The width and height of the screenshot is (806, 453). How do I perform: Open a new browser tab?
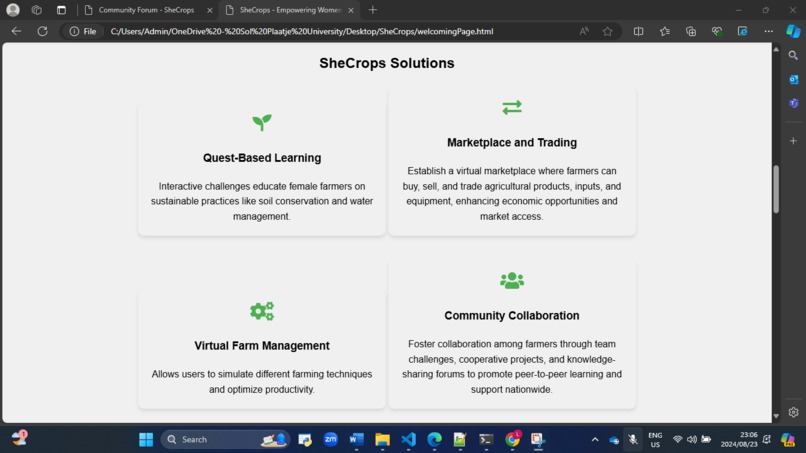(x=373, y=10)
